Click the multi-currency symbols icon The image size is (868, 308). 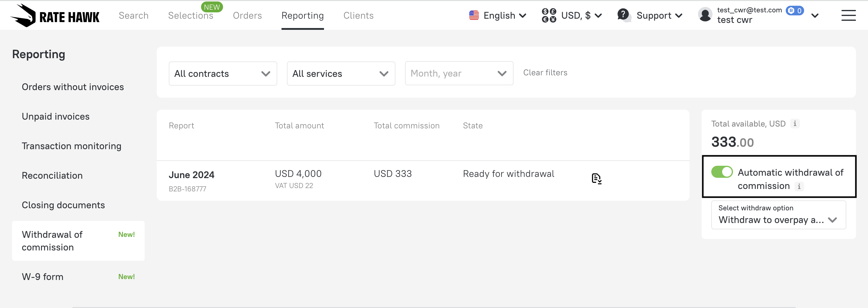click(x=549, y=15)
